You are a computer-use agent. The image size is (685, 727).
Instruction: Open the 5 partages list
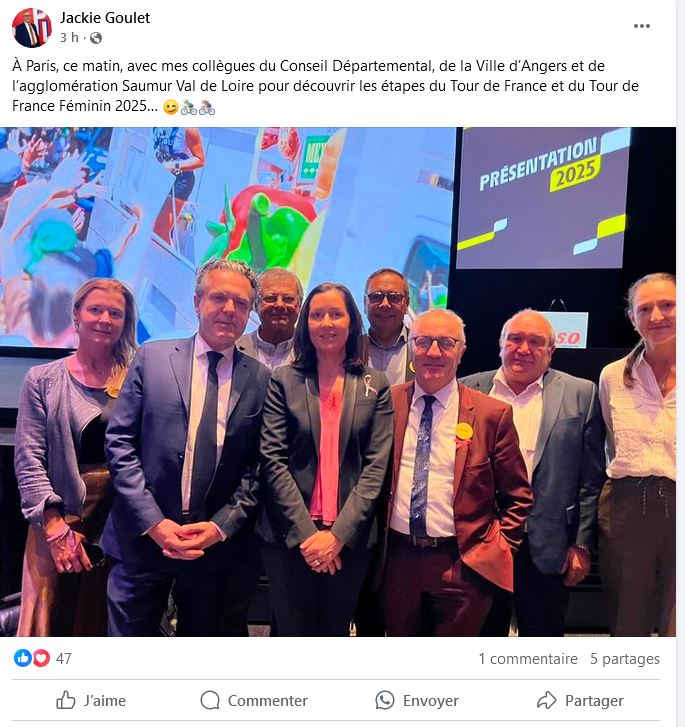tap(625, 659)
